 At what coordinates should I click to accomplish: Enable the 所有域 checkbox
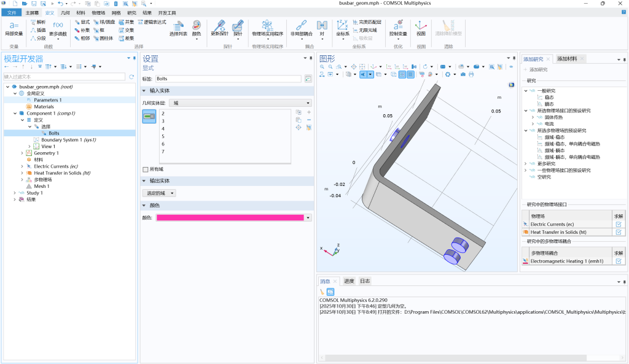pyautogui.click(x=146, y=169)
